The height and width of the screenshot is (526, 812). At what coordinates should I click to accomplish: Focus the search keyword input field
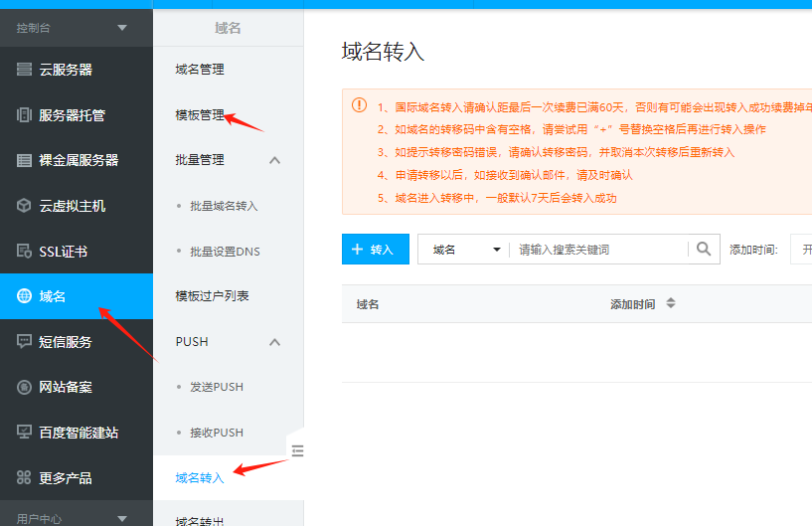pos(598,250)
